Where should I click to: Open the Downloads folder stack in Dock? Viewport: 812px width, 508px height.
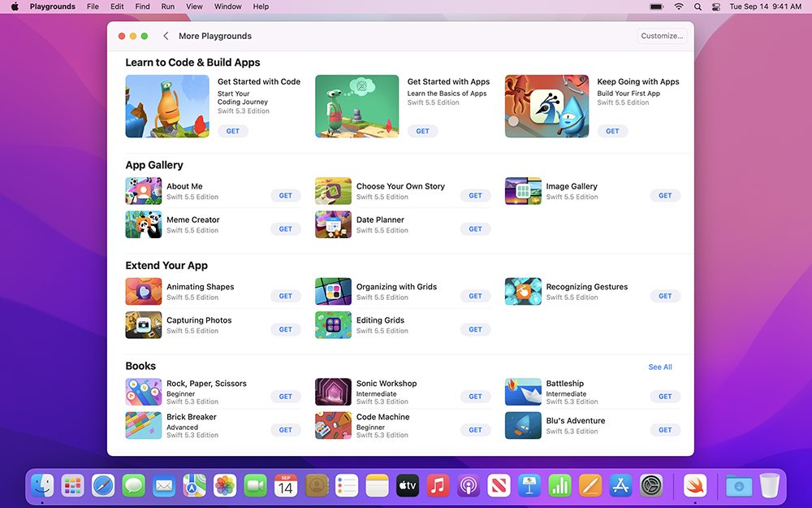(x=738, y=486)
